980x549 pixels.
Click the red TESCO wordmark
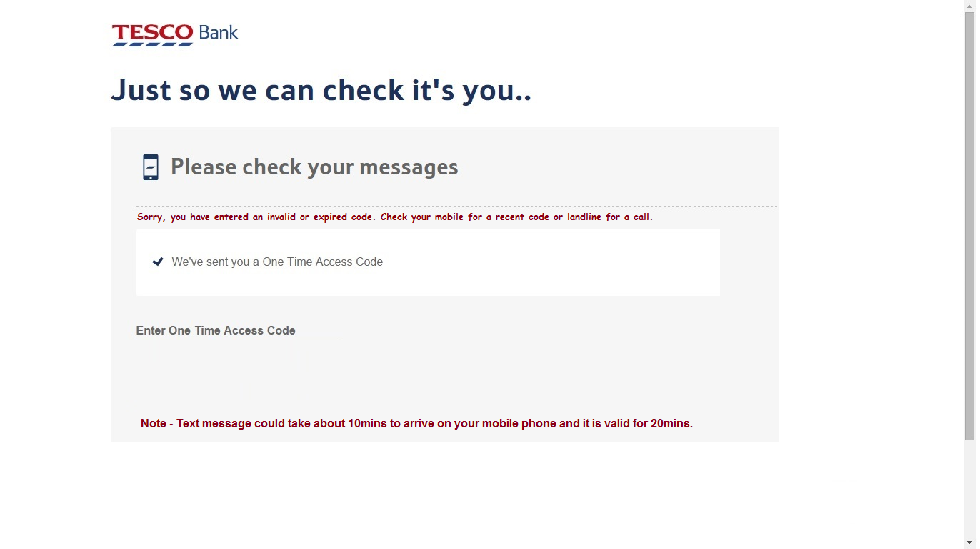point(152,31)
